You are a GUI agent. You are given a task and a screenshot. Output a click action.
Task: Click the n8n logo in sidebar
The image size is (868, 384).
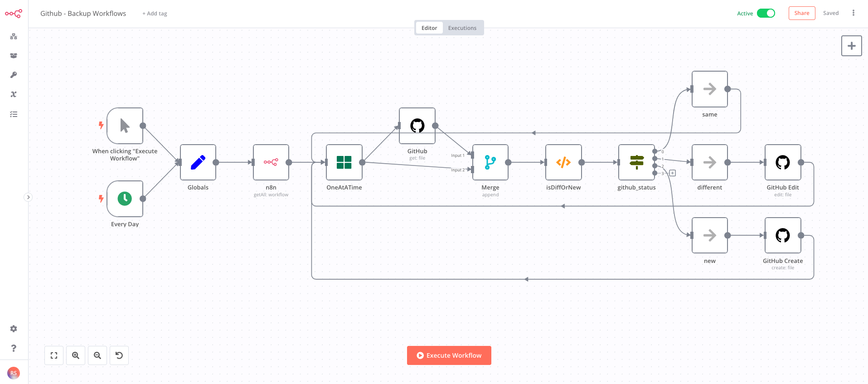(14, 14)
